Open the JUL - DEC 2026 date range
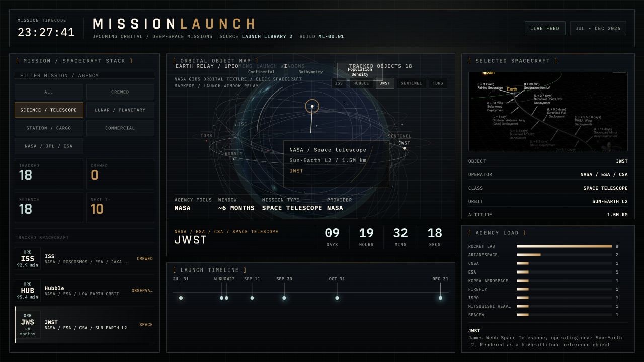This screenshot has width=644, height=362. pos(598,28)
